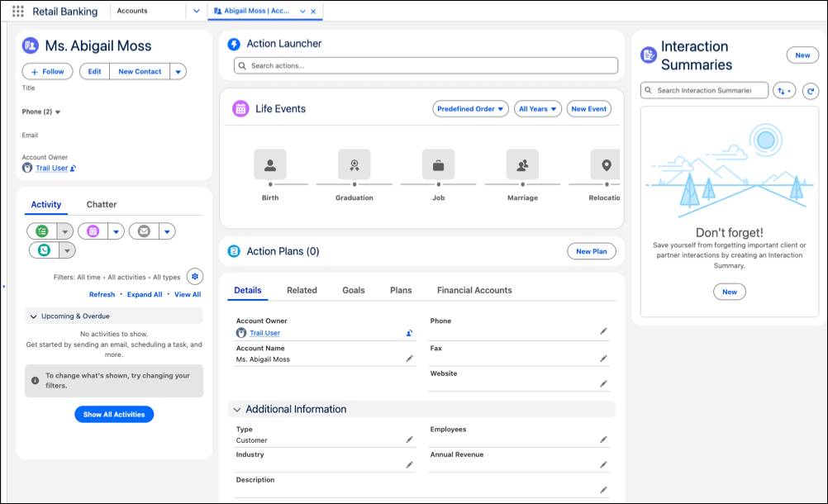
Task: Click the New Event purple calendar icon
Action: [93, 231]
